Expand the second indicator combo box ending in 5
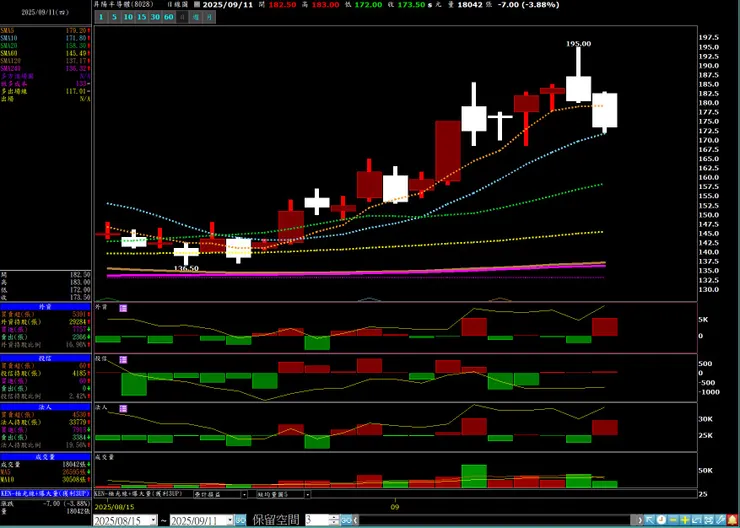This screenshot has width=740, height=528. point(308,494)
